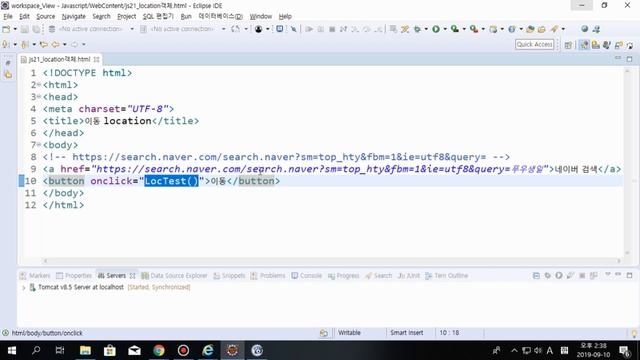Select the Tomcat v8.5 Server at localhost row
The image size is (640, 360).
point(110,287)
